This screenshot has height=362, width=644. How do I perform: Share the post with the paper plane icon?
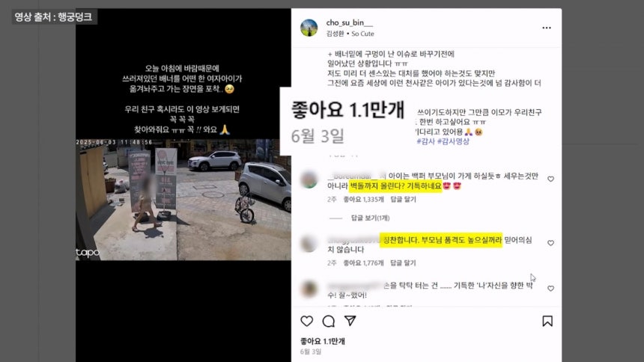(x=350, y=321)
